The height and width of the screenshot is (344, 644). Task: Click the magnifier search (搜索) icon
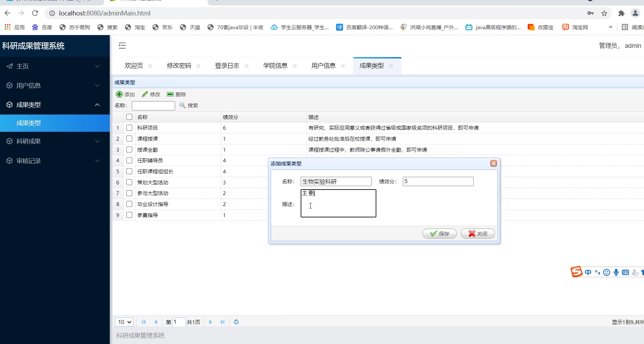tap(183, 105)
